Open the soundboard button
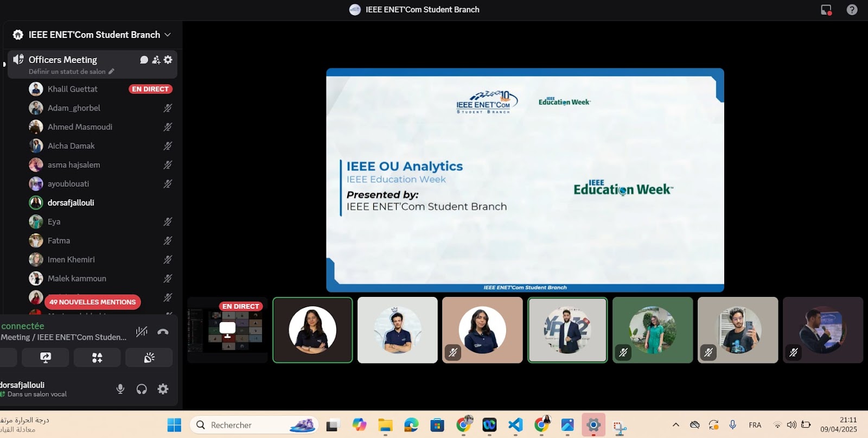 click(149, 358)
